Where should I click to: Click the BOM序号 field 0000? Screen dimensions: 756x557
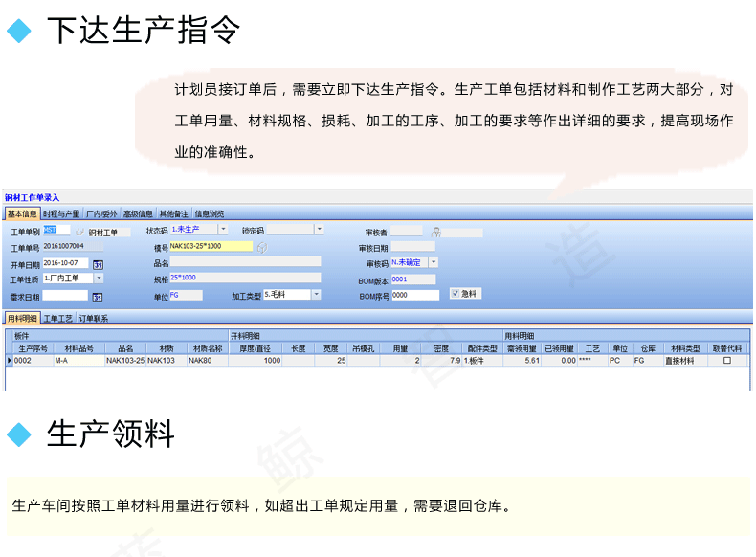(415, 295)
